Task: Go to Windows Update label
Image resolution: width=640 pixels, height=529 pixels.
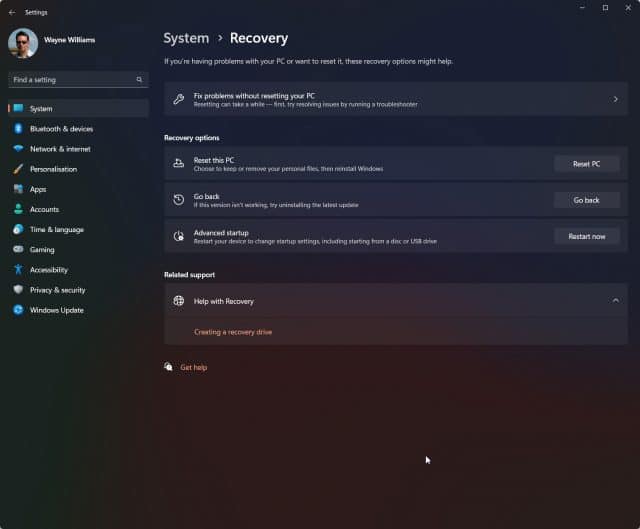Action: (x=57, y=310)
